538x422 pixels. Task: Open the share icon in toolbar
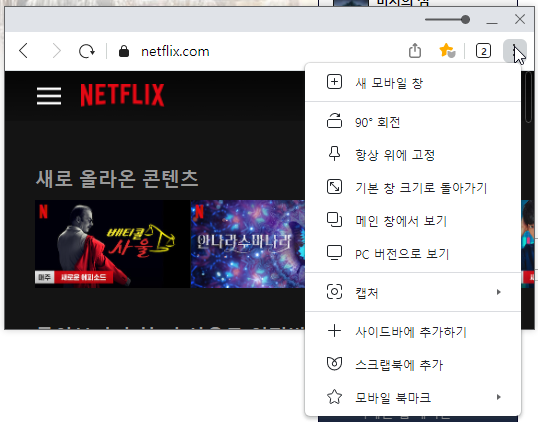click(415, 51)
